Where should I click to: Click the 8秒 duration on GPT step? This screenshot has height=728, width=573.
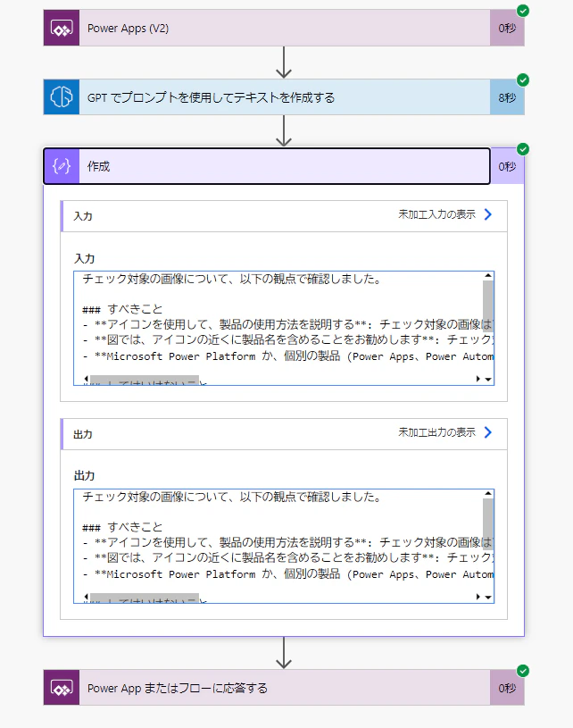507,97
